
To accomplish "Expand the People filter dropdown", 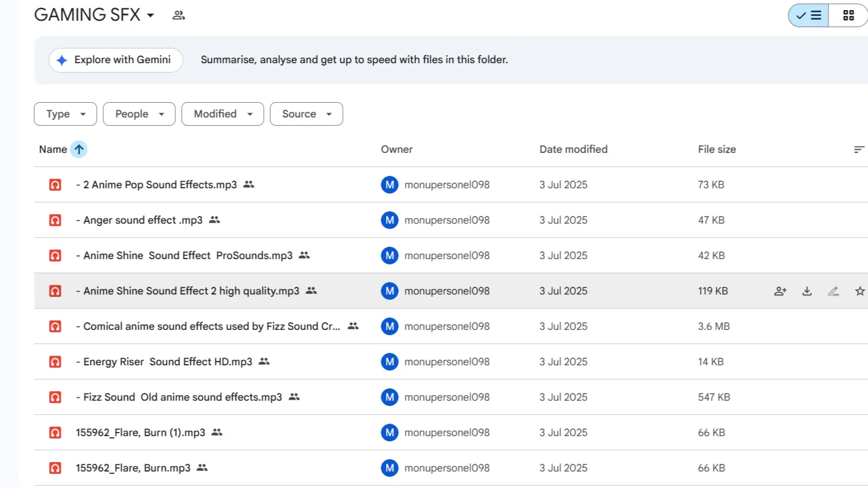I will [139, 114].
